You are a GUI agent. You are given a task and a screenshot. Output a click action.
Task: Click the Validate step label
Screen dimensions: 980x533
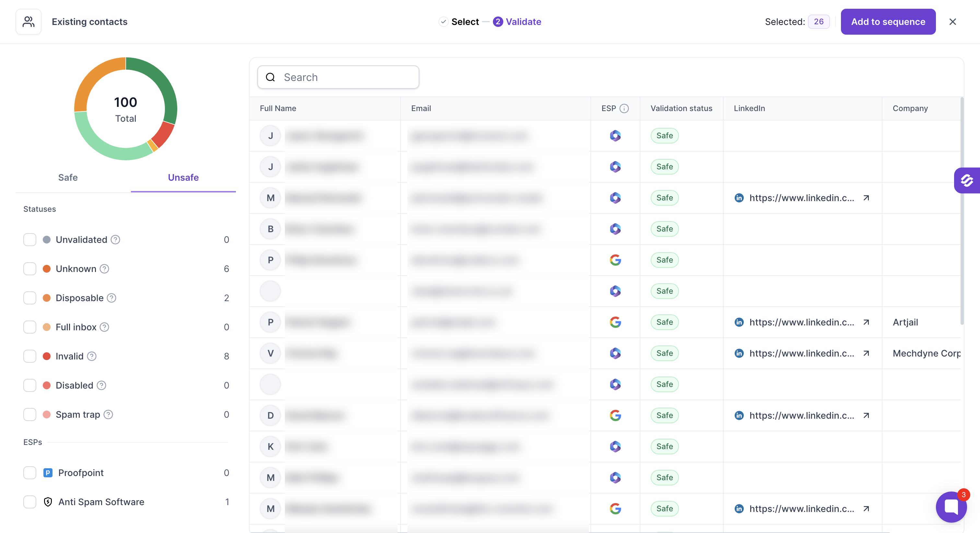(x=523, y=22)
